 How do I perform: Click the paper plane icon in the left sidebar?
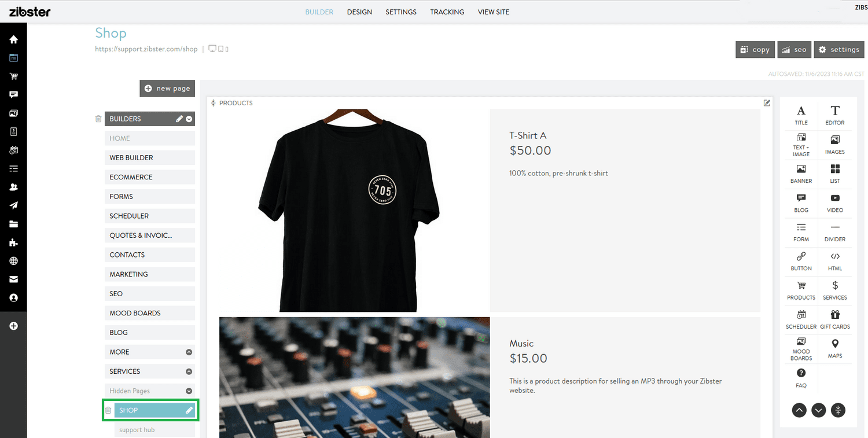tap(13, 205)
